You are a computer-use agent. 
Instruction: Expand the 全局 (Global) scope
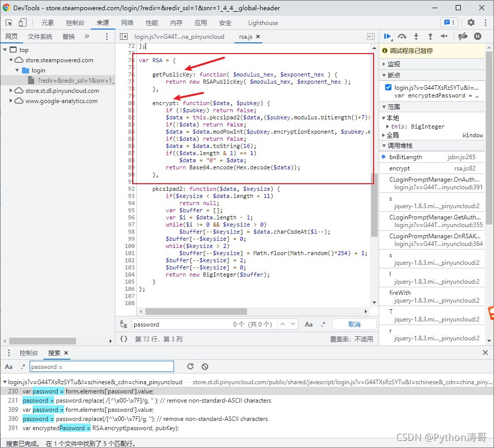tap(384, 135)
